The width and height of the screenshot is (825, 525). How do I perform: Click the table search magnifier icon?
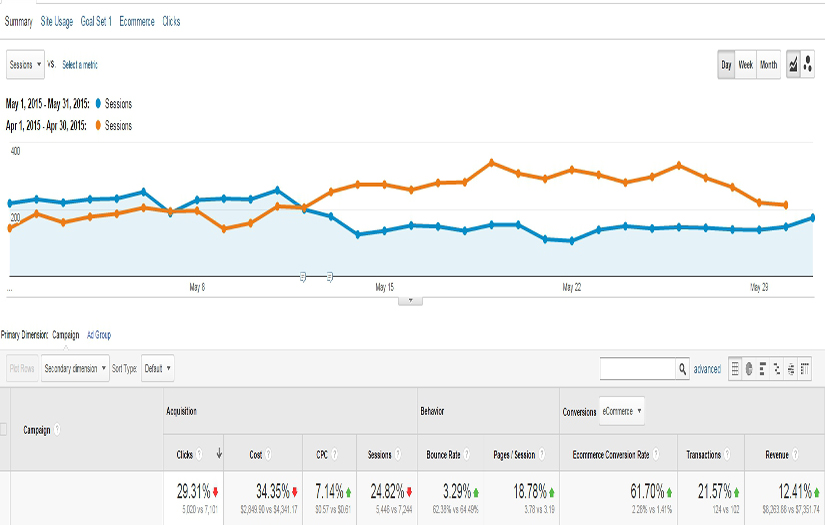point(683,368)
